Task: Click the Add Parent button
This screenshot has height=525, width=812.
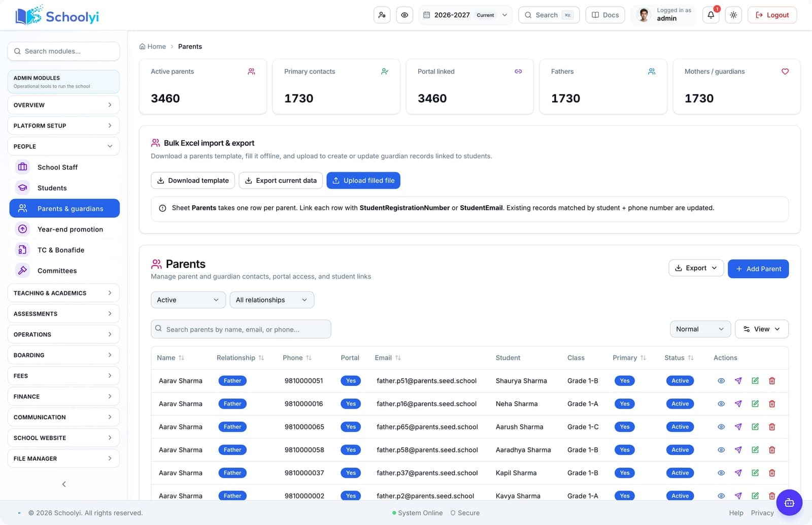Action: pos(758,269)
